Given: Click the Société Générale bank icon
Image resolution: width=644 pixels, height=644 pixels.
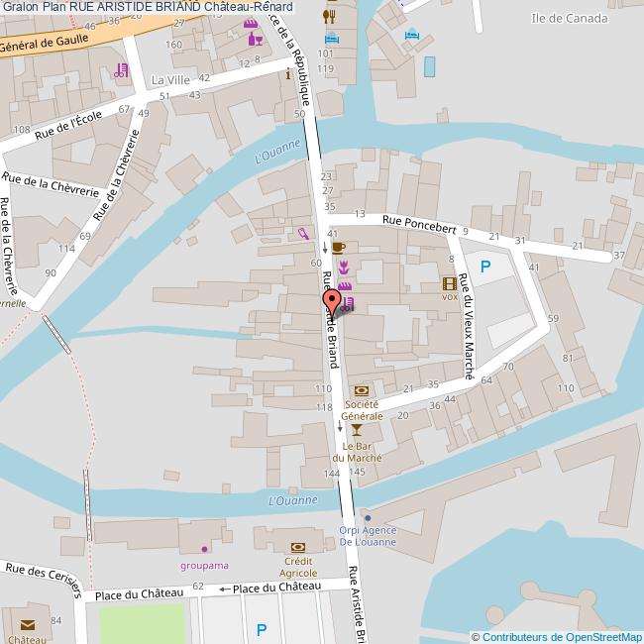Looking at the screenshot, I should click(x=362, y=390).
